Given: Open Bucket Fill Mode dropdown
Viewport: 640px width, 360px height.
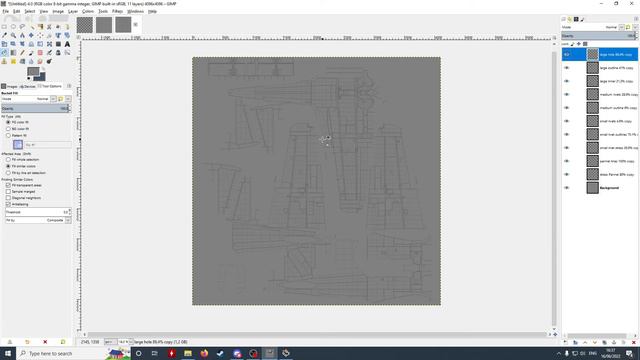Looking at the screenshot, I should [53, 99].
